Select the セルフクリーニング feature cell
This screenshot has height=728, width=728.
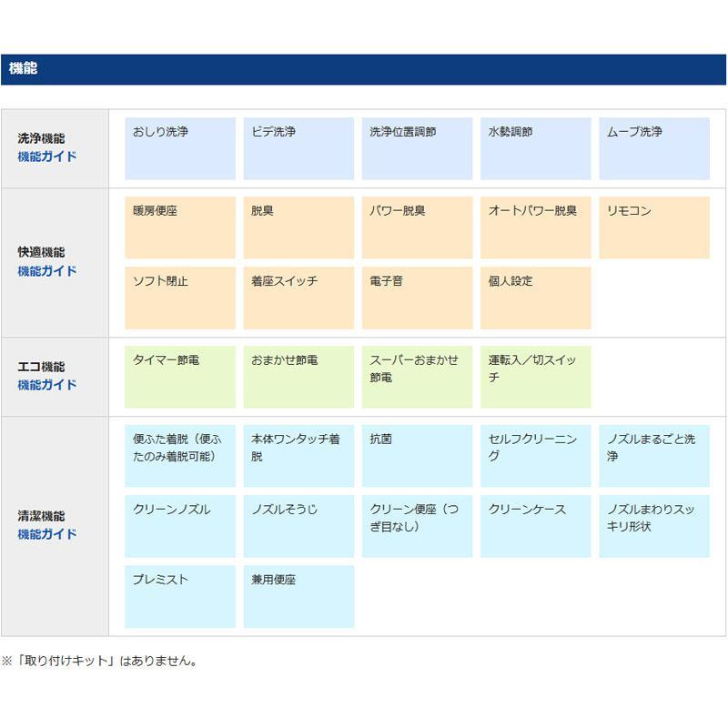[x=535, y=452]
